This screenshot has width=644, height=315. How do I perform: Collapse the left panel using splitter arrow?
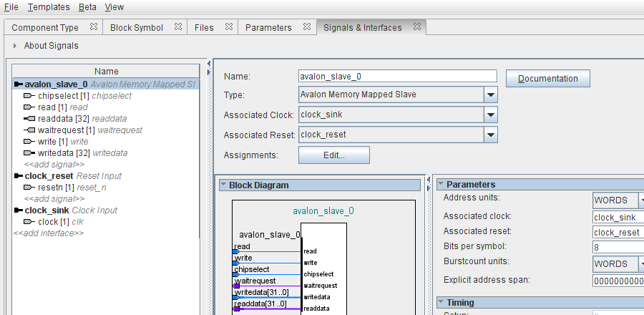pyautogui.click(x=209, y=64)
